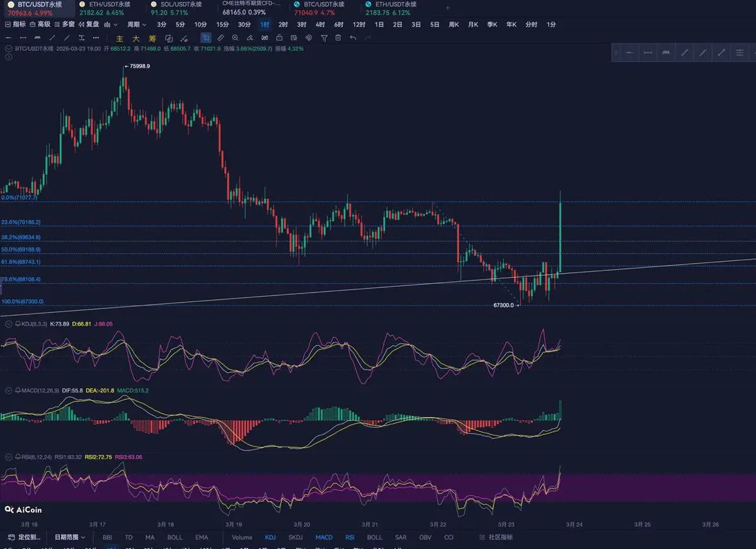Click the KDJ panel alert bell icon
Viewport: 756px width, 549px height.
[17, 323]
